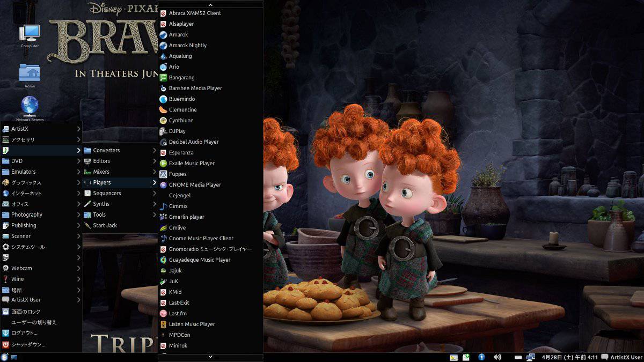644x362 pixels.
Task: Click the orange Clementine icon
Action: (x=164, y=109)
